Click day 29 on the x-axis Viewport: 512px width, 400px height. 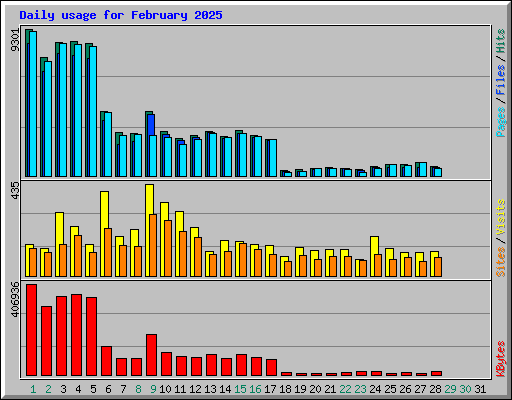[450, 389]
